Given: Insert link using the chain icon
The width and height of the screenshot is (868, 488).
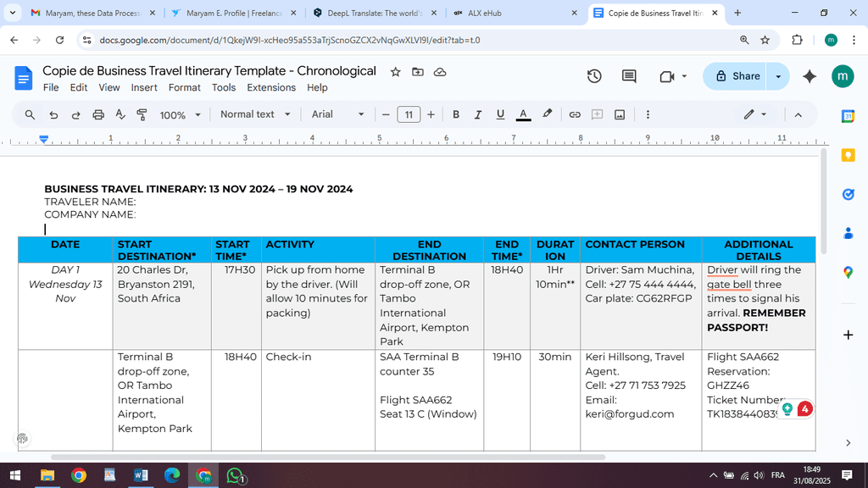Looking at the screenshot, I should [575, 114].
